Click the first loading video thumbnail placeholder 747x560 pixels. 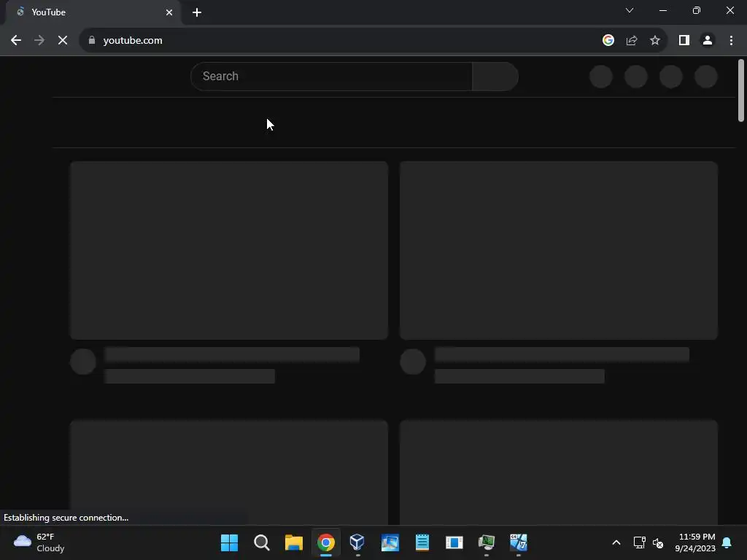click(x=229, y=251)
